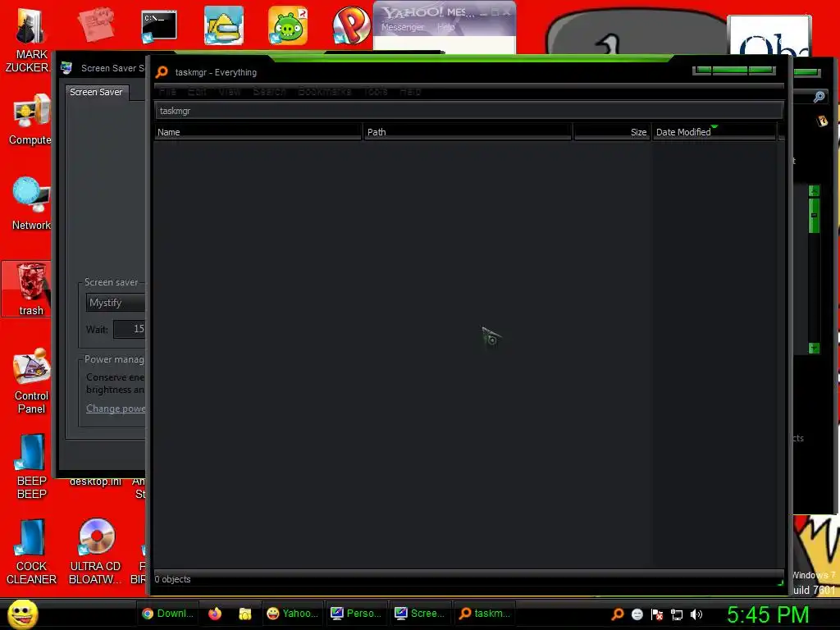840x630 pixels.
Task: Click the green scrollbar up arrow in the background window
Action: click(x=814, y=190)
